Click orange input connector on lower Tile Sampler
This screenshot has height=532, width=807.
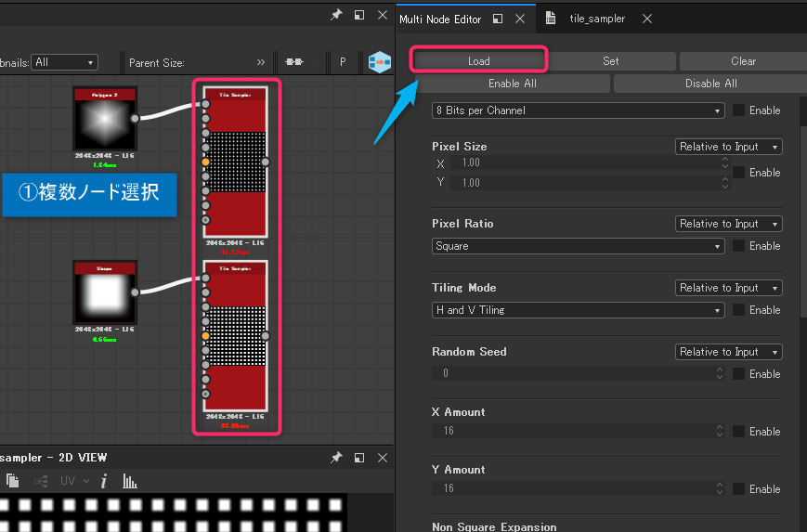click(205, 336)
